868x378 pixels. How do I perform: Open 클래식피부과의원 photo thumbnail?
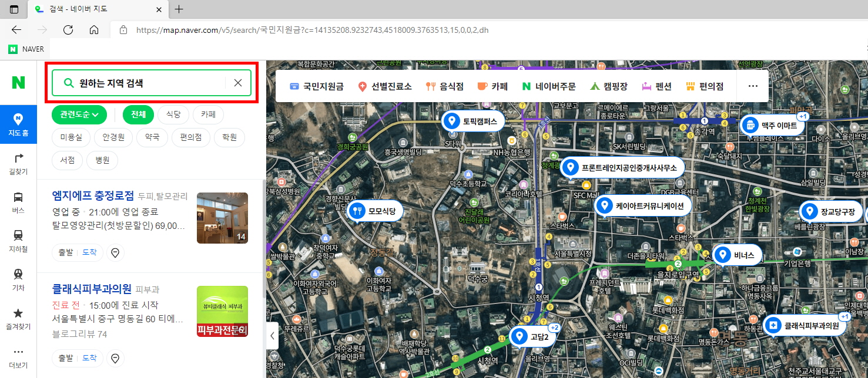(222, 311)
